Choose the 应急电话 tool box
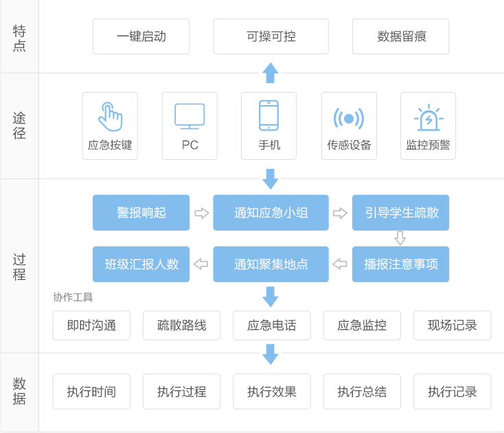504x433 pixels. point(271,325)
